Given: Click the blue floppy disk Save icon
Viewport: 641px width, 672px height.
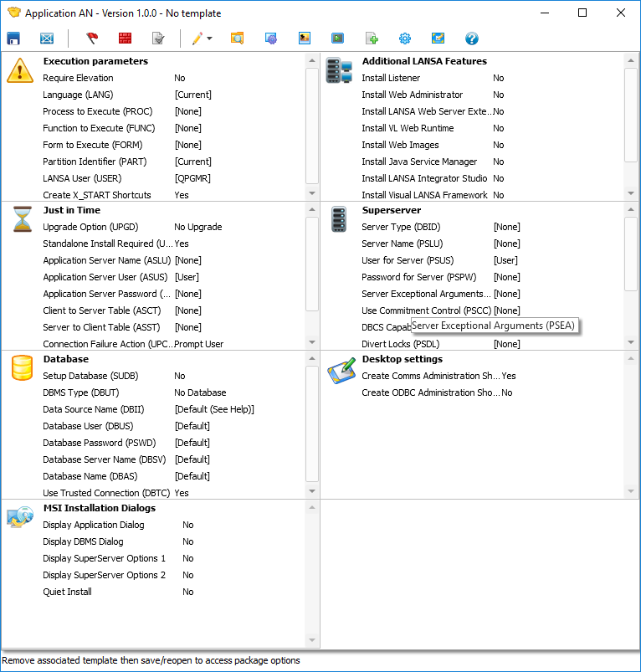Looking at the screenshot, I should pos(13,38).
